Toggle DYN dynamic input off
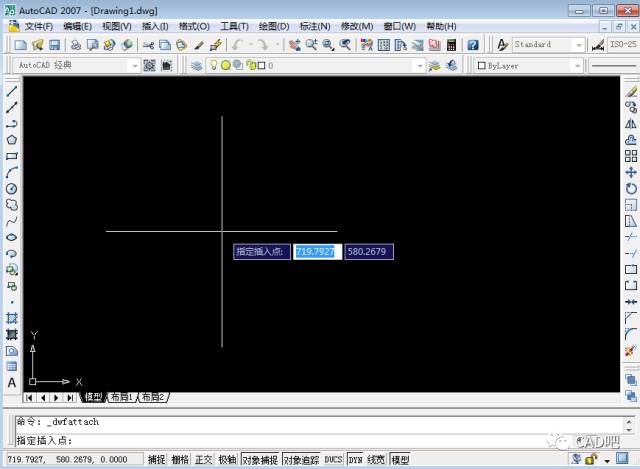Viewport: 640px width, 469px height. [355, 460]
